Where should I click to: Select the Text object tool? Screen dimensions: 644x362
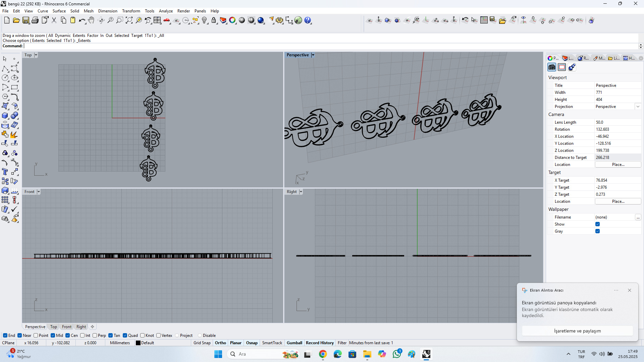(5, 172)
